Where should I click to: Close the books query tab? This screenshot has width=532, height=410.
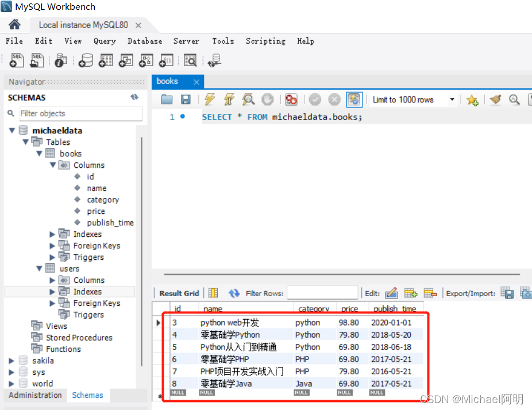(196, 82)
